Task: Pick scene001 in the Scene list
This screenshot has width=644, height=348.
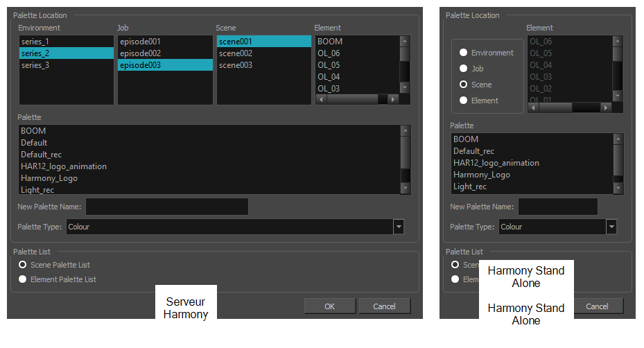Action: click(x=263, y=42)
